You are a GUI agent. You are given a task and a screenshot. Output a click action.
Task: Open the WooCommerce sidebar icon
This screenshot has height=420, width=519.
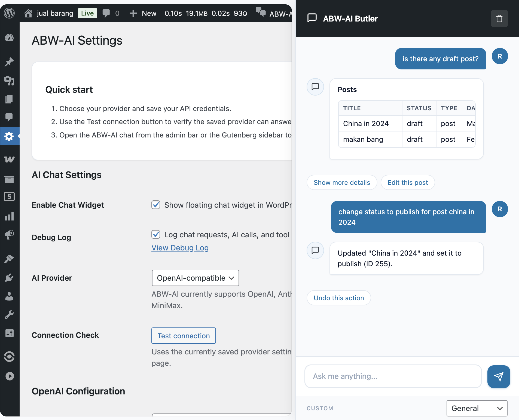pyautogui.click(x=10, y=159)
